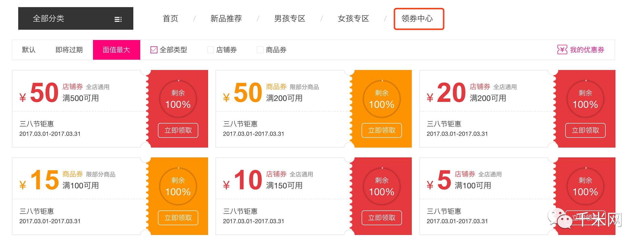
Task: Uncheck the 全部类型 checkbox
Action: point(153,50)
